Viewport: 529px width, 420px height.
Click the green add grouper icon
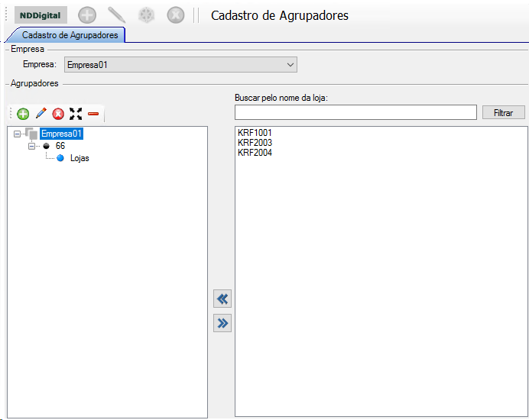tap(23, 114)
